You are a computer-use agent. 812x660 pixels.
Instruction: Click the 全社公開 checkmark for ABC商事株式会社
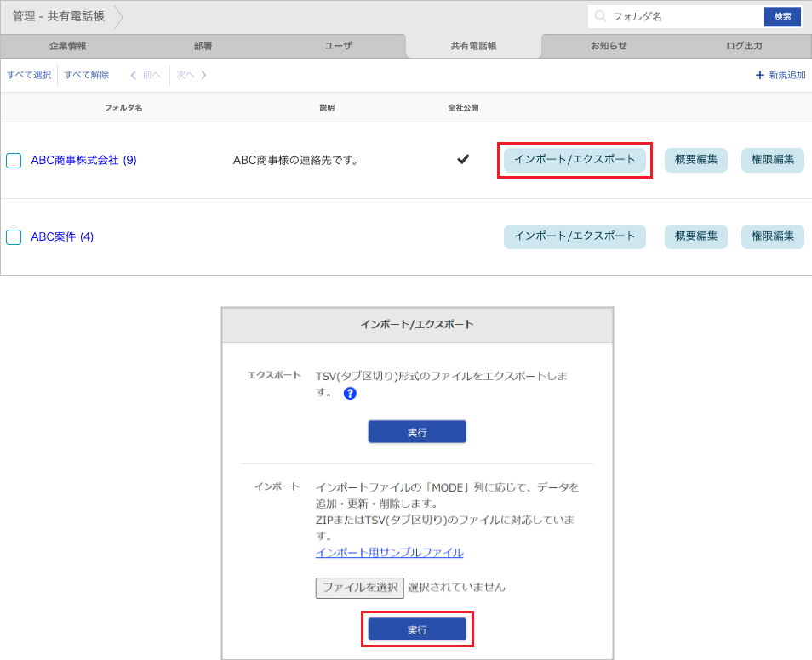463,158
